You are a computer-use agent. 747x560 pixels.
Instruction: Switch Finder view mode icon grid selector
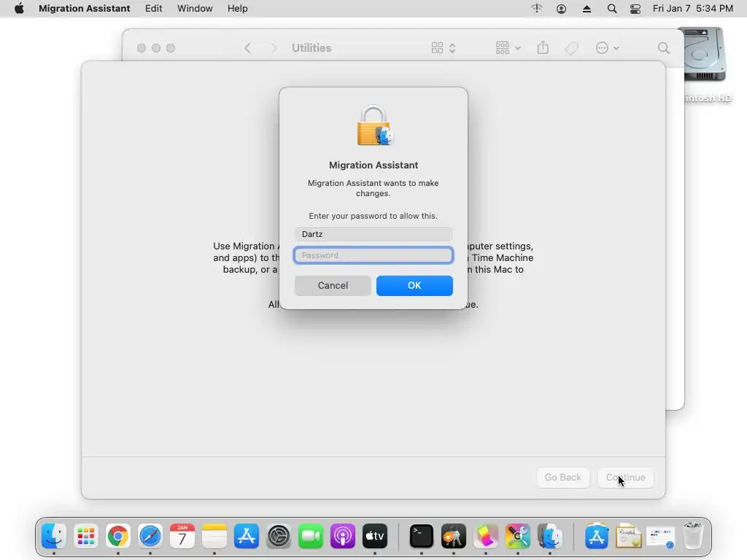click(x=444, y=48)
